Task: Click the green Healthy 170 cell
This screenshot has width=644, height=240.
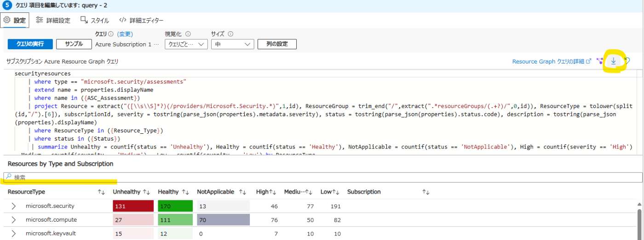Action: (174, 206)
